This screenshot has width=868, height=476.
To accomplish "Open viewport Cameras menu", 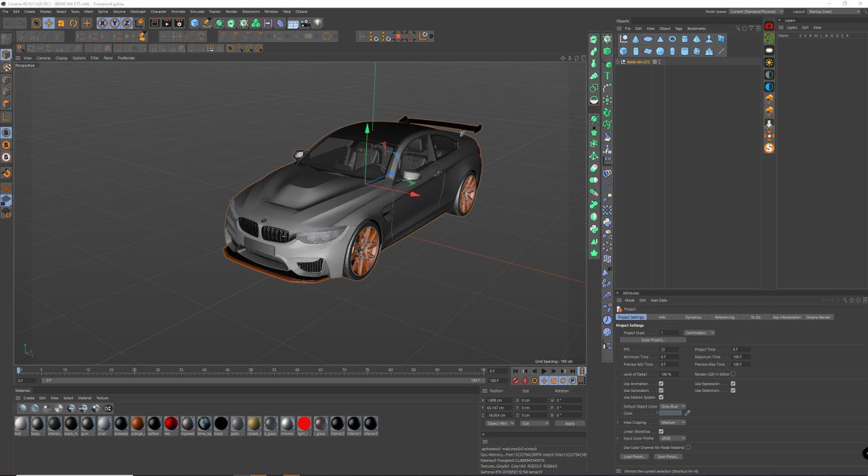I will coord(43,58).
